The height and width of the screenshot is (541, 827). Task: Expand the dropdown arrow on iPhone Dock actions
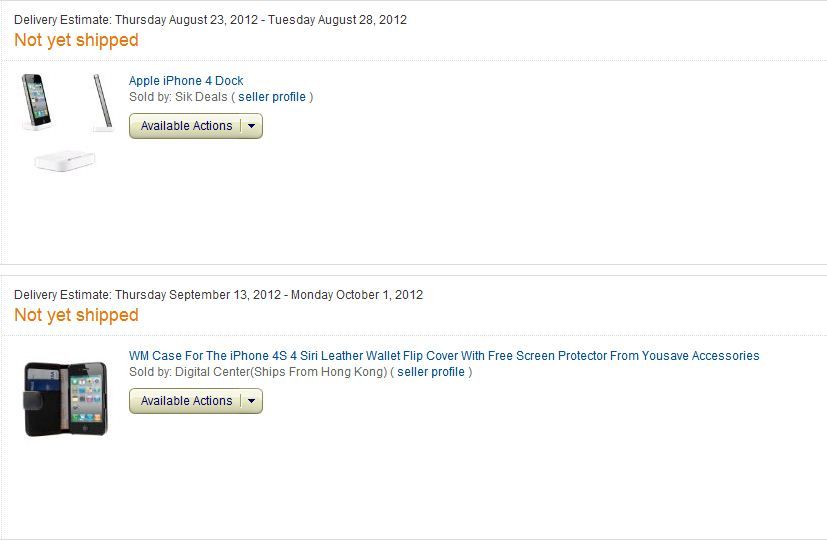(252, 126)
